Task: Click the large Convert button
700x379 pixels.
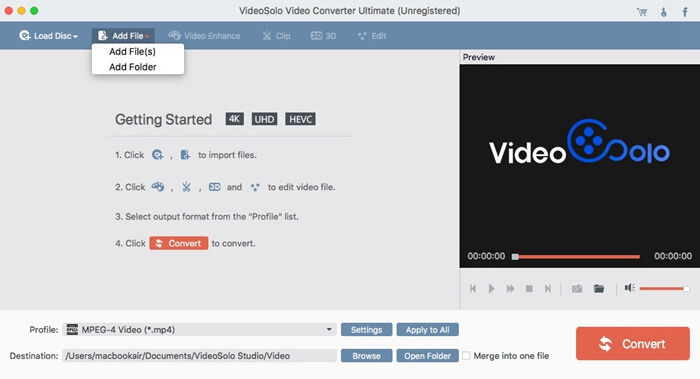Action: 633,343
